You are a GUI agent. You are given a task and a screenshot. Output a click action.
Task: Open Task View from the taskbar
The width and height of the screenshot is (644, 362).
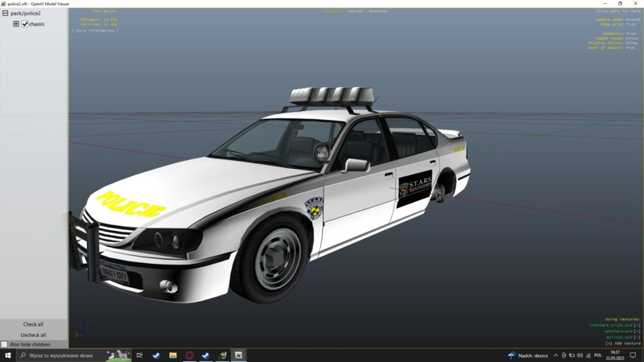(x=139, y=355)
